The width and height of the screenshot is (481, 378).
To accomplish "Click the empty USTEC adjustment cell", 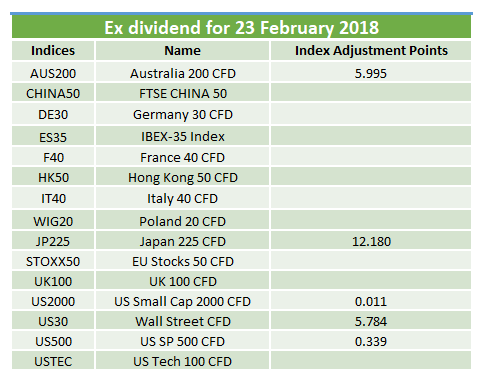I will click(x=371, y=360).
